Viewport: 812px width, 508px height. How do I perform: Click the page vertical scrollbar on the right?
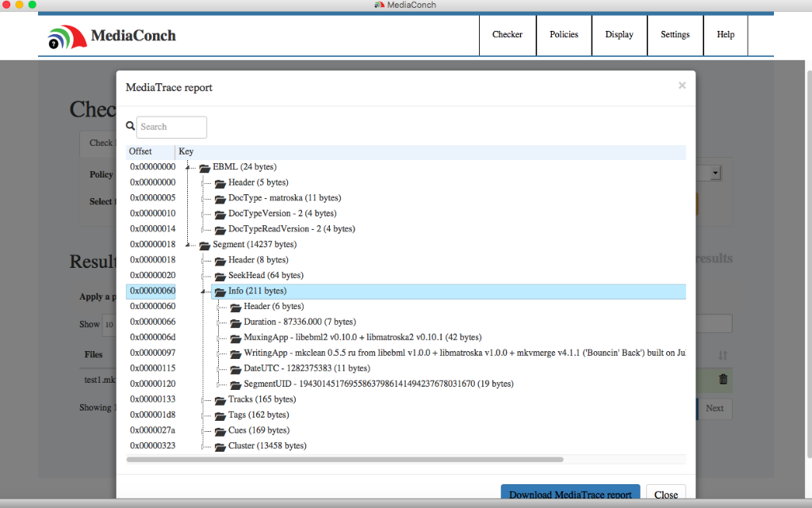click(x=809, y=264)
